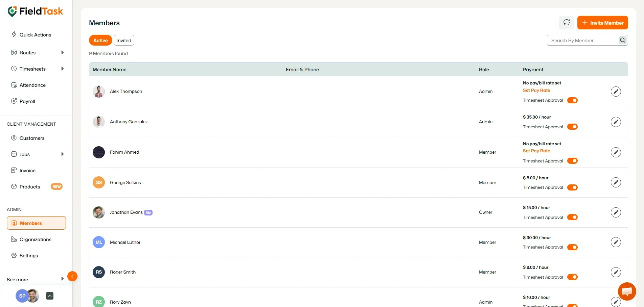Image resolution: width=644 pixels, height=307 pixels.
Task: Expand the Timesheets submenu arrow
Action: (62, 69)
